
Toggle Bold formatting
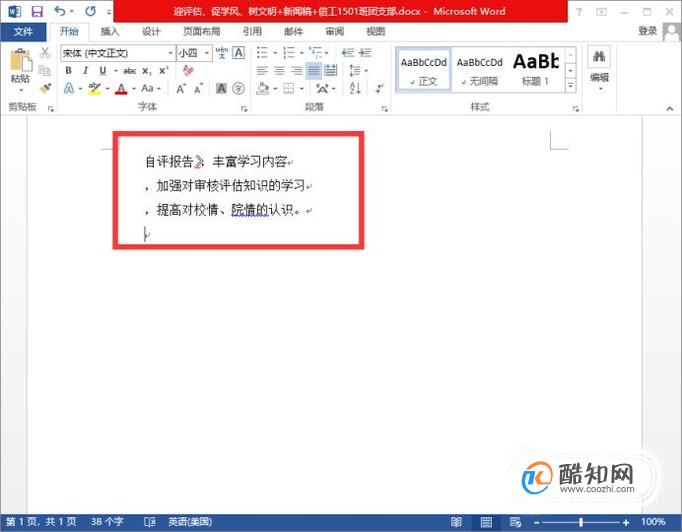[x=68, y=70]
